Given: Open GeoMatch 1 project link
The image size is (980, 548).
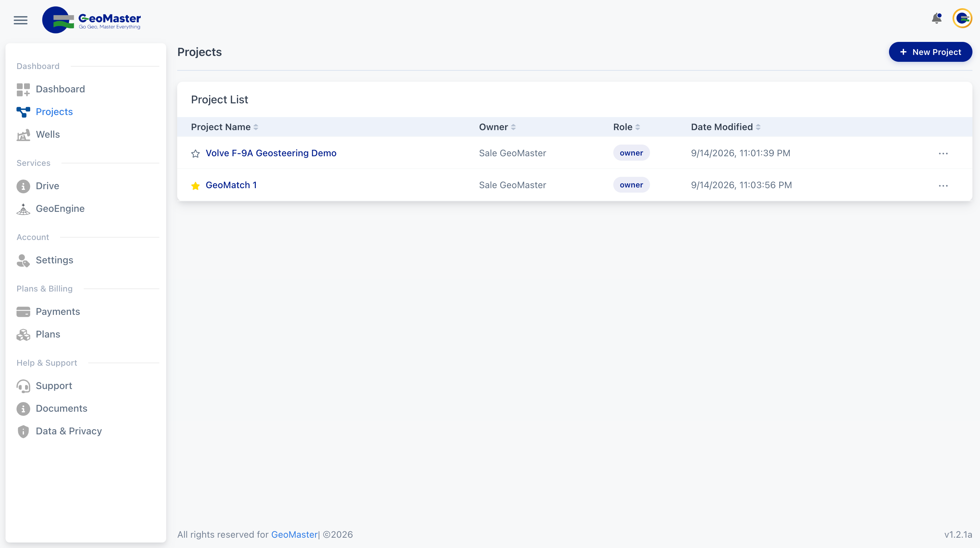Looking at the screenshot, I should [231, 185].
